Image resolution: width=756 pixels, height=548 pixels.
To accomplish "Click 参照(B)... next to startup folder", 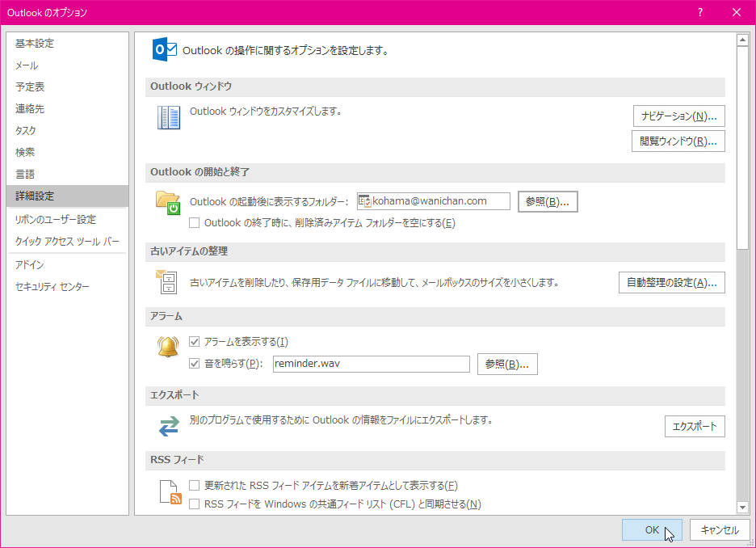I will pos(548,201).
